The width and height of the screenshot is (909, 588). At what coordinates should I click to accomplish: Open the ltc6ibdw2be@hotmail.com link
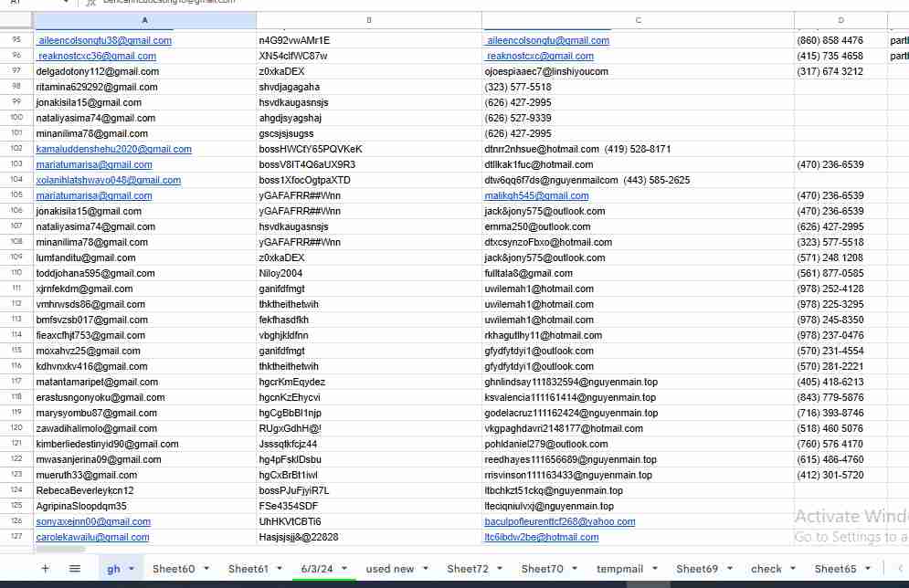click(542, 537)
